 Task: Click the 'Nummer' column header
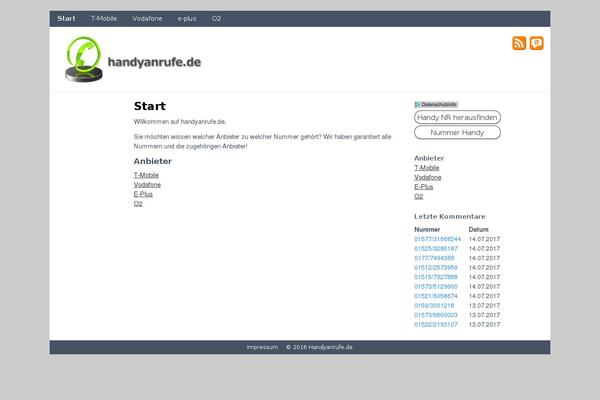pyautogui.click(x=427, y=229)
